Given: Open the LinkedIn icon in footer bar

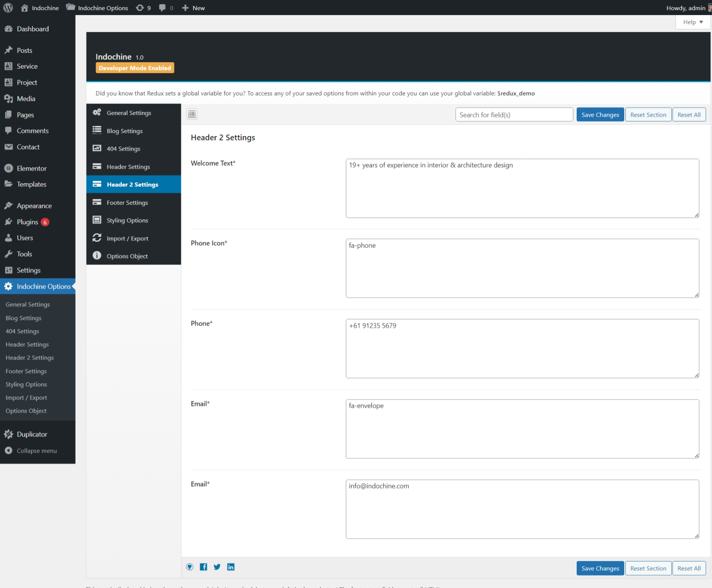Looking at the screenshot, I should pos(231,567).
